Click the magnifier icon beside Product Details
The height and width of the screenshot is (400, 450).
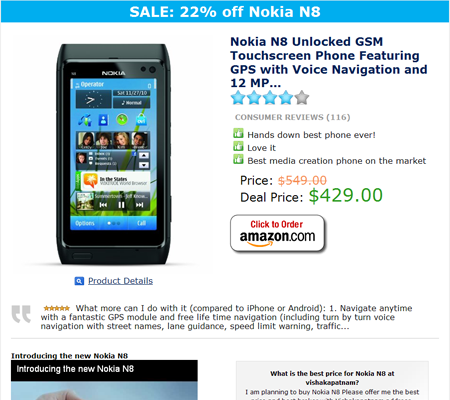click(79, 281)
